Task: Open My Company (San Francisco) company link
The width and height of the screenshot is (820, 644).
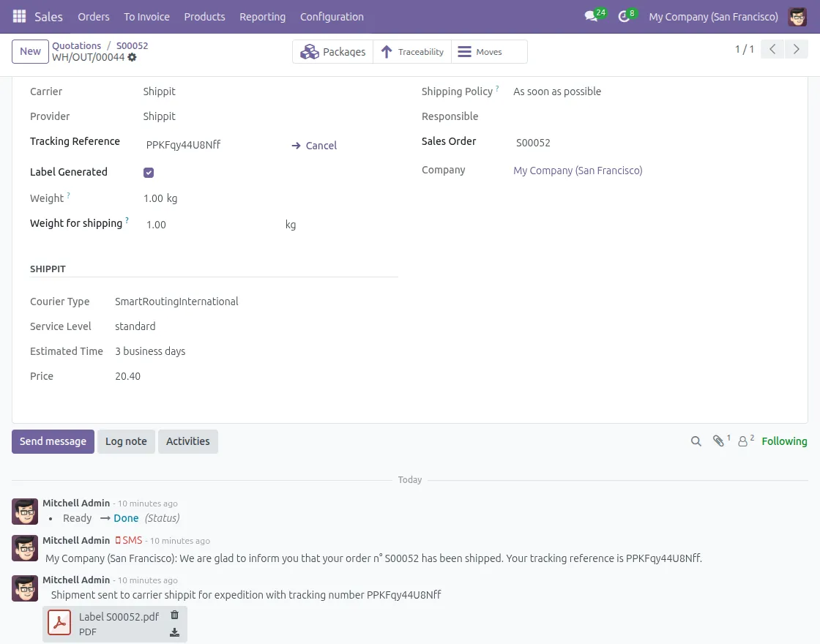Action: [578, 171]
